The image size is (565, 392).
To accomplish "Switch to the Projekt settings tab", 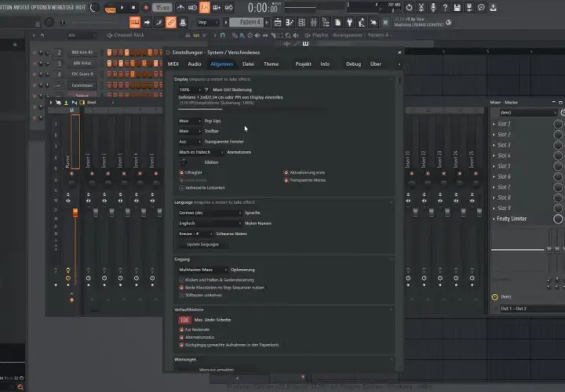I will [304, 64].
